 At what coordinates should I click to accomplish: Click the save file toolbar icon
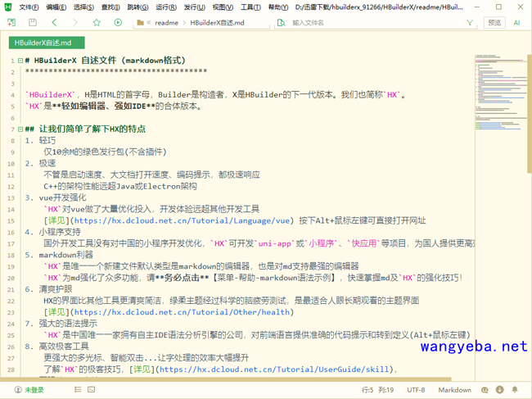[x=33, y=23]
